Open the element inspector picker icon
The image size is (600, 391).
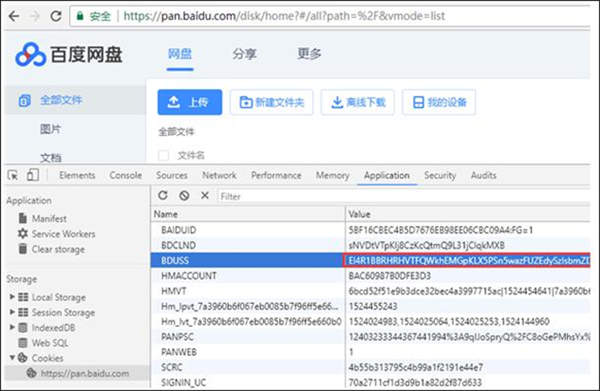13,175
